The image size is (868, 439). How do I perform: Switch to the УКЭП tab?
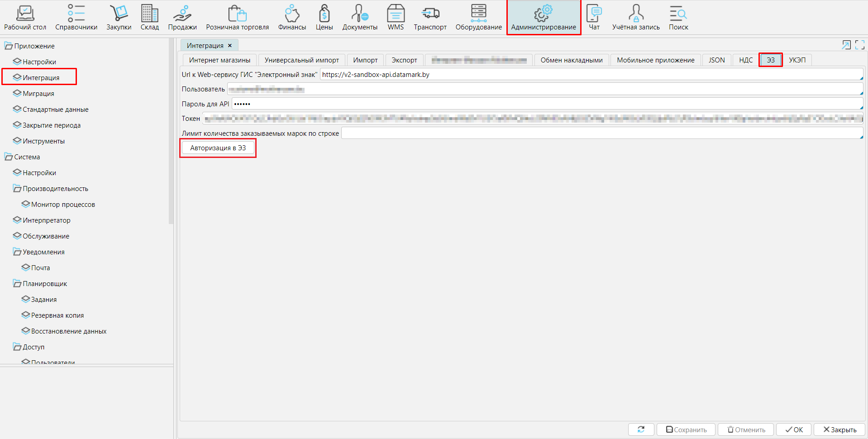point(797,60)
